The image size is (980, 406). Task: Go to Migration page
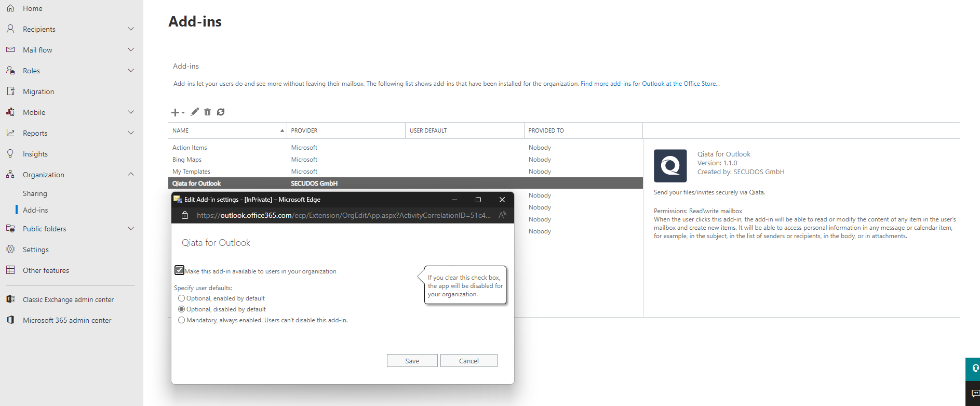click(38, 91)
